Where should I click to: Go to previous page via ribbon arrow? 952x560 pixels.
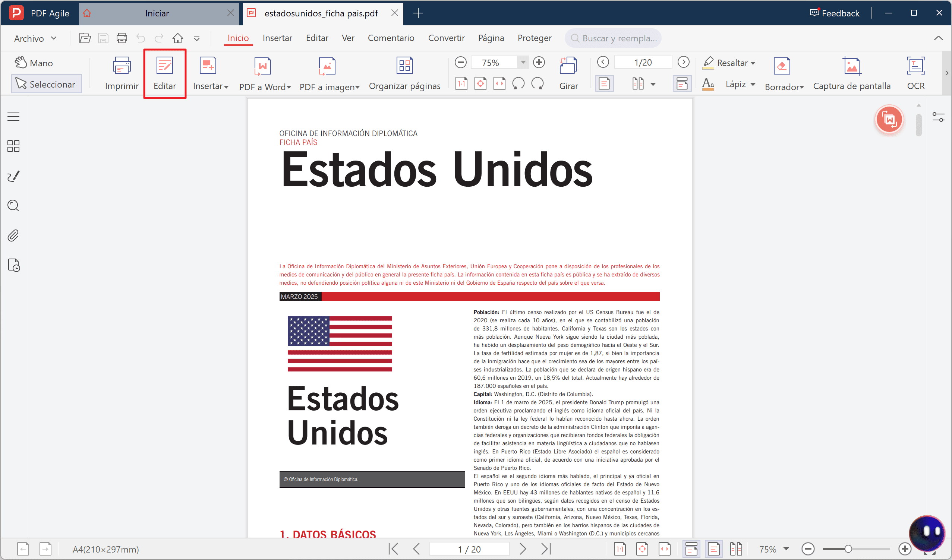click(603, 62)
